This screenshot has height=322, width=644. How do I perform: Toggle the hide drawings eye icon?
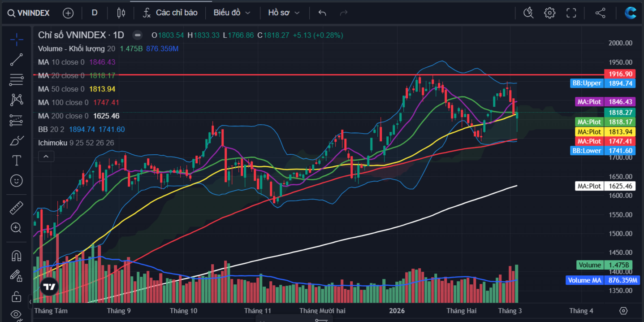17,314
